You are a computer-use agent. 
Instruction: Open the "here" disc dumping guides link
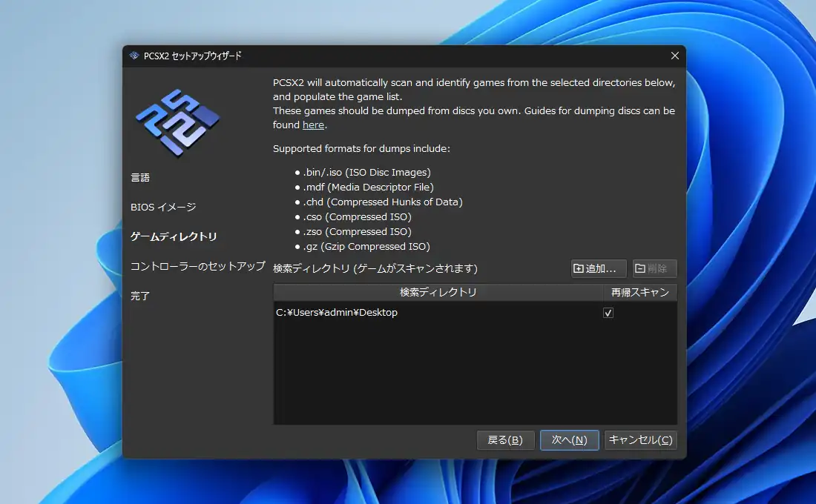click(313, 125)
